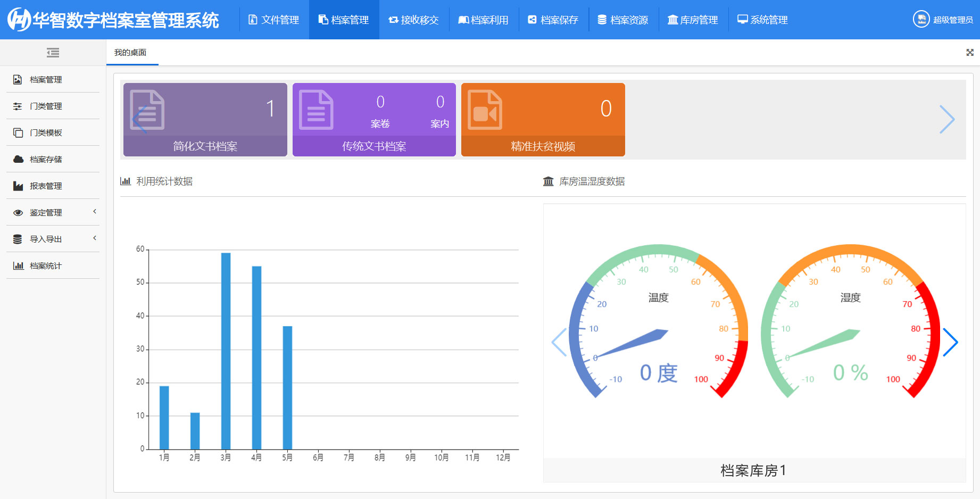980x499 pixels.
Task: Click the 档案管理 sidebar image icon
Action: [x=18, y=79]
